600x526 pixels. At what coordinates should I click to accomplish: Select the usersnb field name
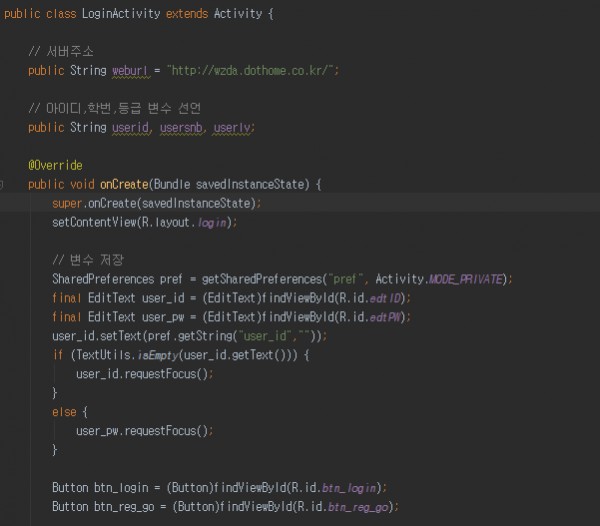(181, 127)
